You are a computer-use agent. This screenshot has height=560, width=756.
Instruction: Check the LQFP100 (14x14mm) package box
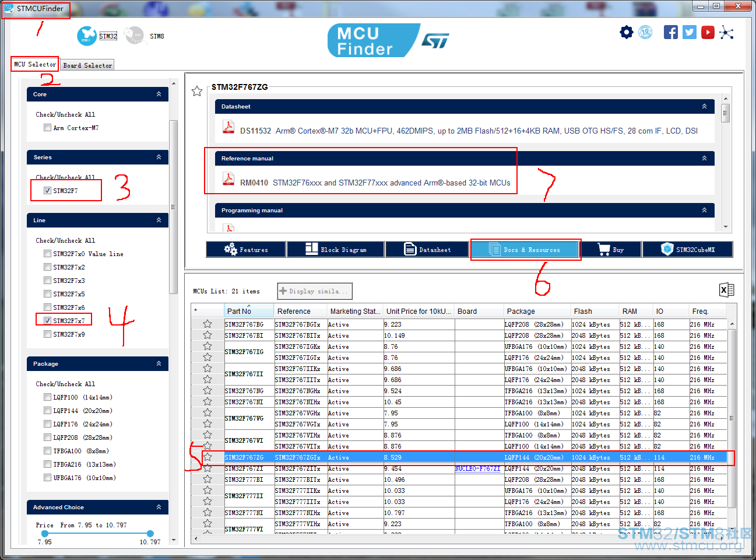pos(47,397)
